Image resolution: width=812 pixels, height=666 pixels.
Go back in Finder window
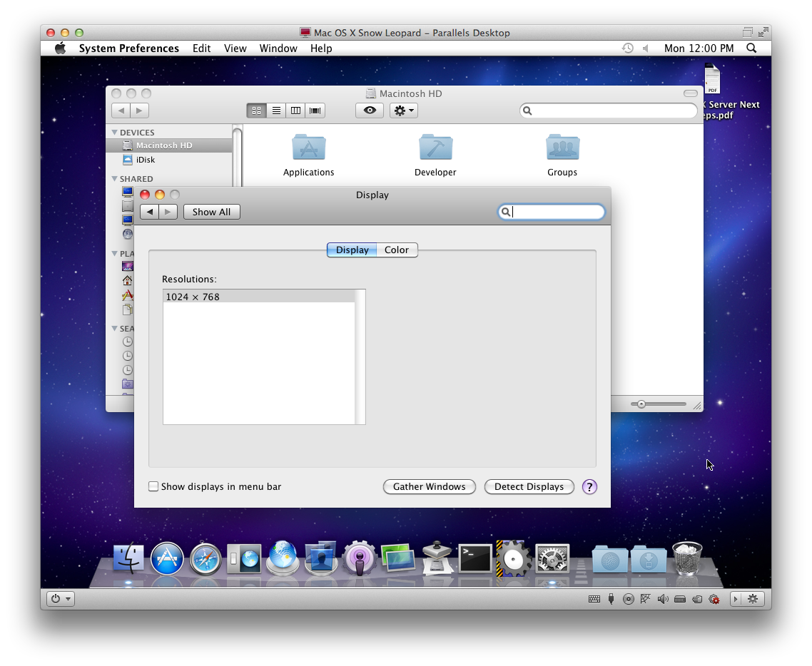click(x=121, y=111)
